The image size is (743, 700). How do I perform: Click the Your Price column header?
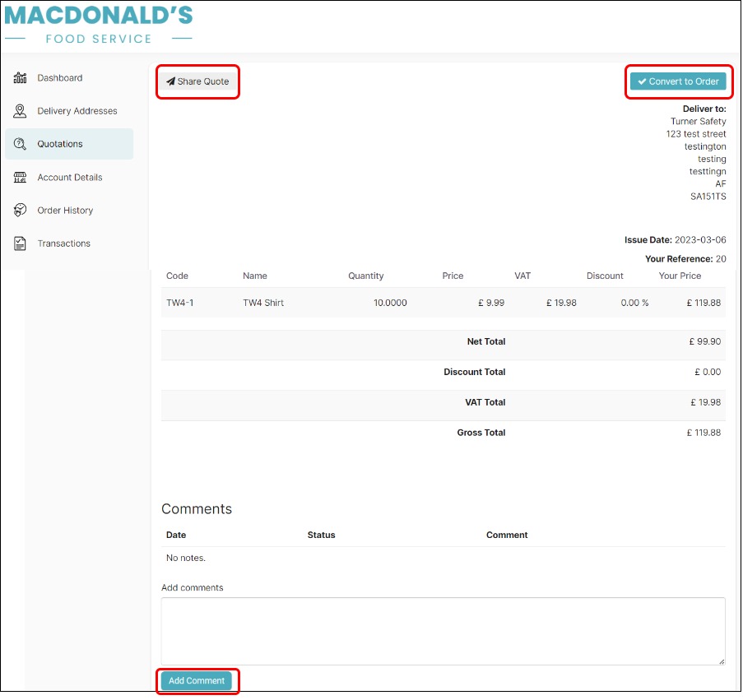680,276
